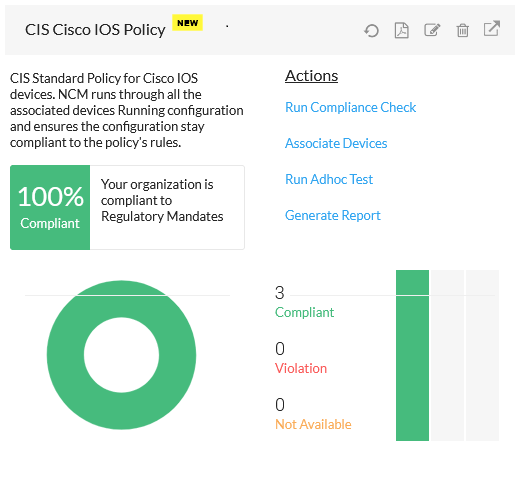Click the CIS Cisco IOS Policy title

95,30
